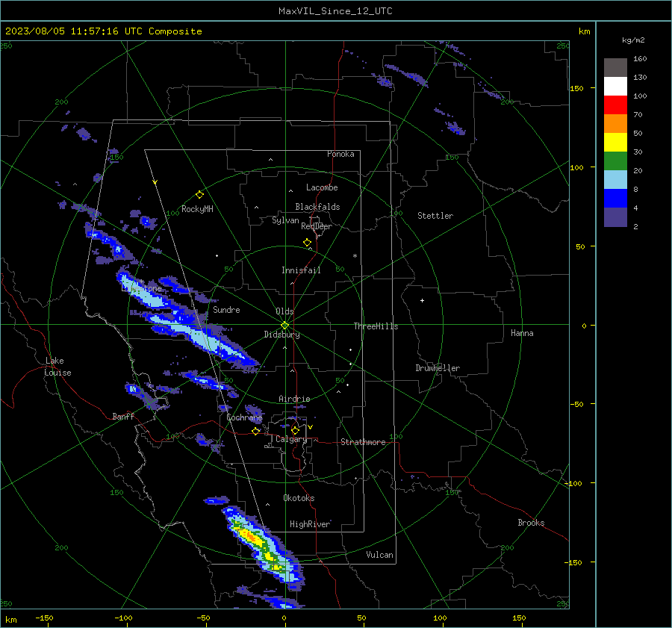672x628 pixels.
Task: Click the Ponoka city label
Action: [x=340, y=154]
